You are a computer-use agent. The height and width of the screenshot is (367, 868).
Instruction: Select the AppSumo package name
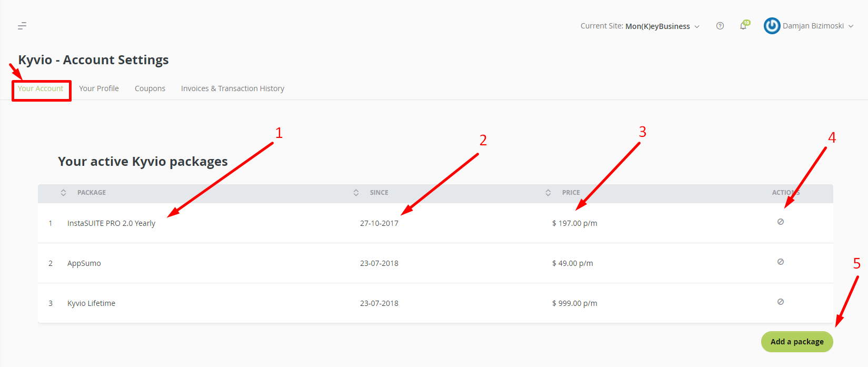click(x=84, y=263)
